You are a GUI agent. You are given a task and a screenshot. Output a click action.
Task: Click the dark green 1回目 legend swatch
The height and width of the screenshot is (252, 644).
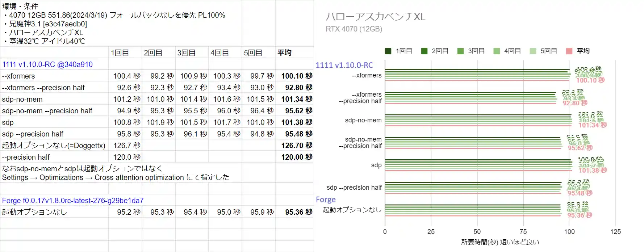click(388, 51)
